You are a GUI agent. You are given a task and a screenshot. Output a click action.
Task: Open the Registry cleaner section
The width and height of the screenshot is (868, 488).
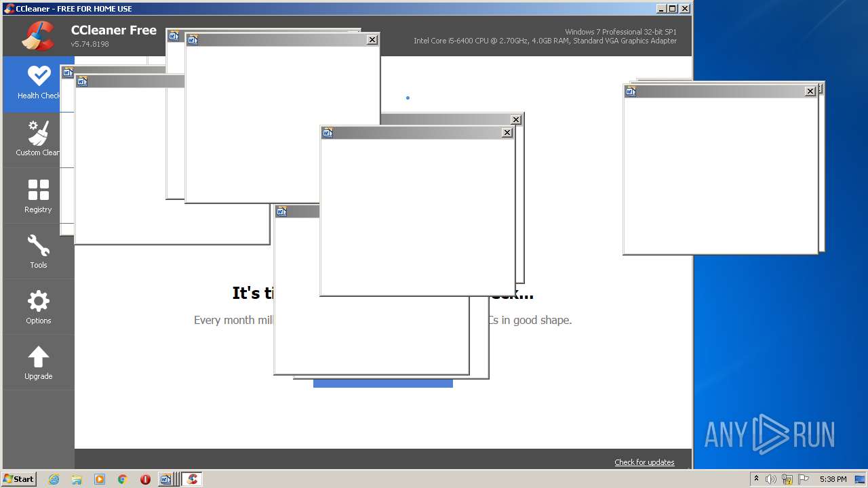38,196
